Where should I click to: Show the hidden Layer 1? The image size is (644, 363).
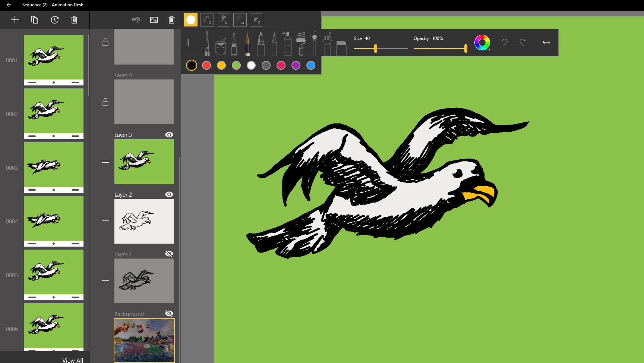[x=169, y=254]
